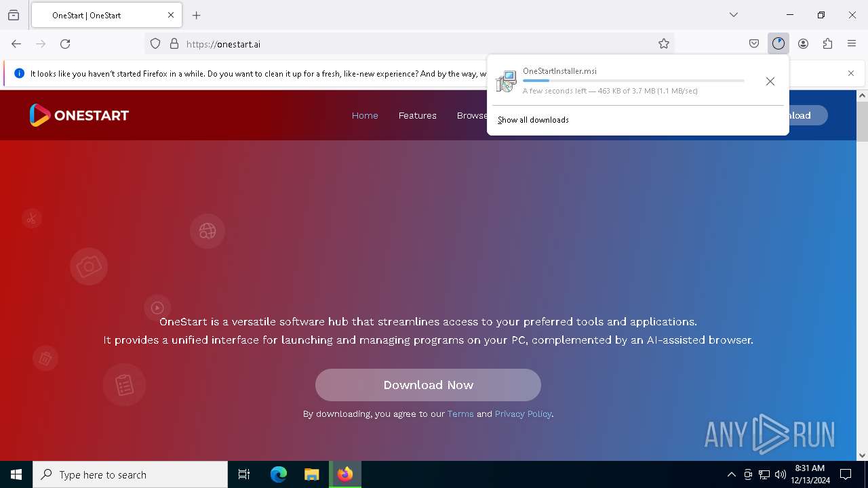This screenshot has height=488, width=868.
Task: Open Firefox application hamburger menu
Action: [852, 44]
